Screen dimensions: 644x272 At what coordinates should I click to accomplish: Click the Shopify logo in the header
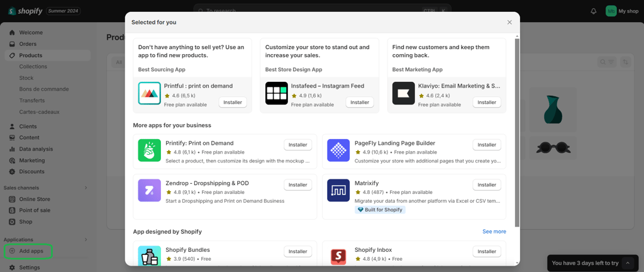point(25,11)
